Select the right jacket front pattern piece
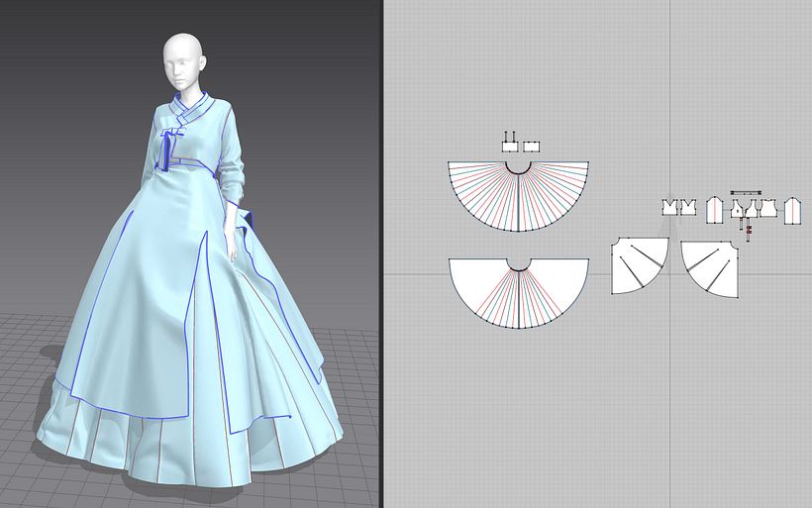Screen dimensions: 812x508 [x=752, y=211]
